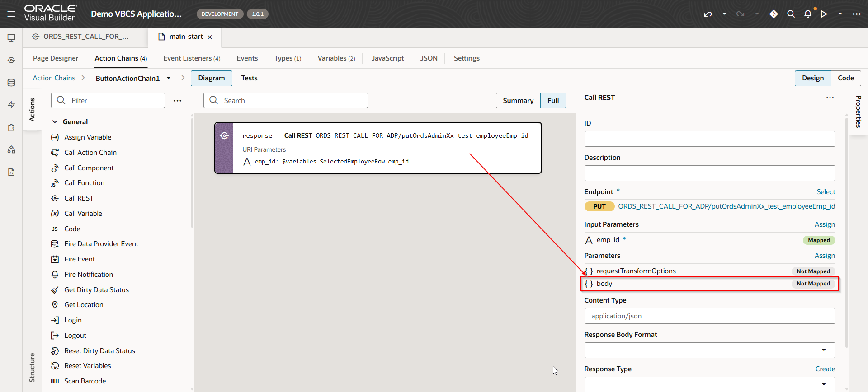Click the Select link beside Endpoint
The height and width of the screenshot is (392, 868).
(x=826, y=192)
